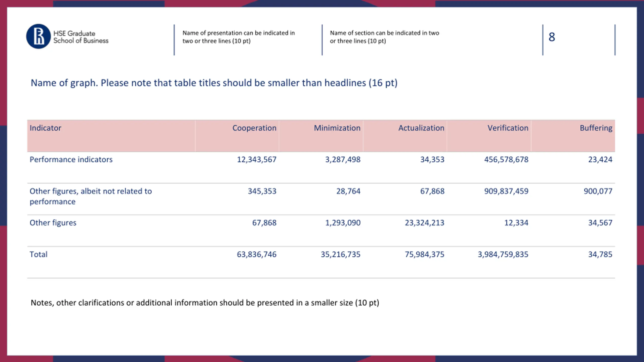The width and height of the screenshot is (644, 362).
Task: Click cell value 34,353
Action: coord(432,160)
